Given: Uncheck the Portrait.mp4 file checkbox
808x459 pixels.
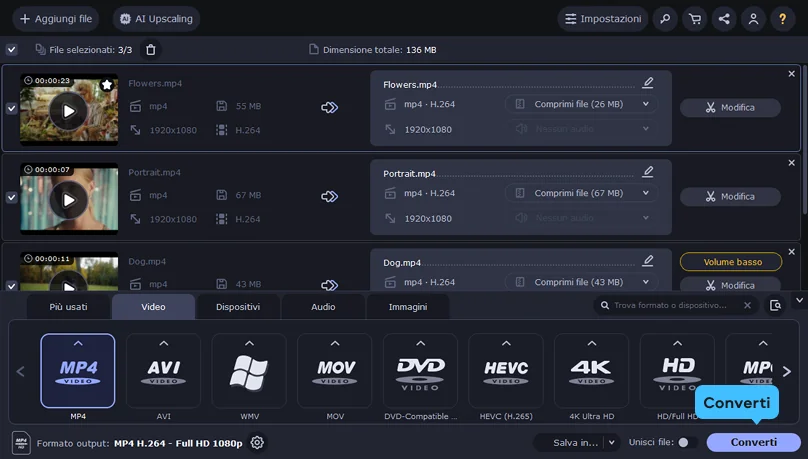Looking at the screenshot, I should tap(11, 198).
